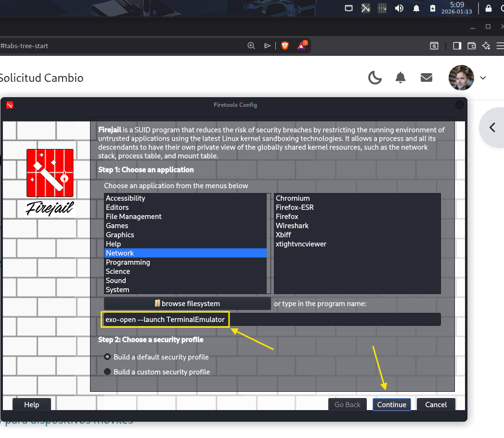Click the lock screen icon in panel
Image resolution: width=504 pixels, height=438 pixels.
[x=489, y=8]
